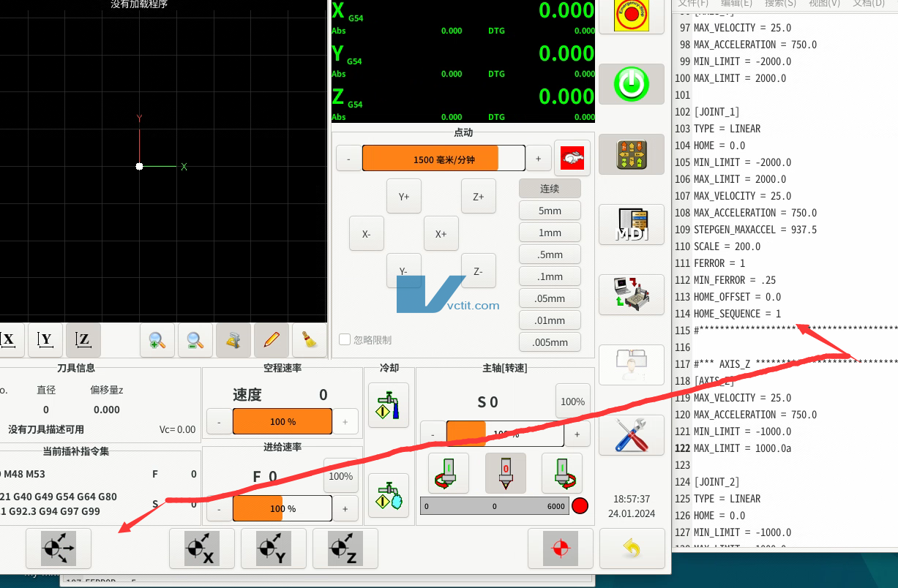898x588 pixels.
Task: Decrease rapid override with minus button
Action: point(219,422)
